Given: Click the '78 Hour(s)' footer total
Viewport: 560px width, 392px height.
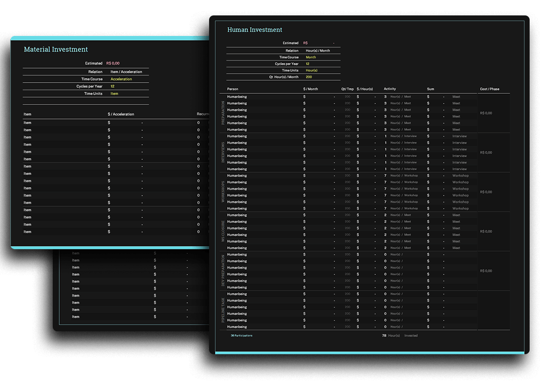Looking at the screenshot, I should point(391,336).
